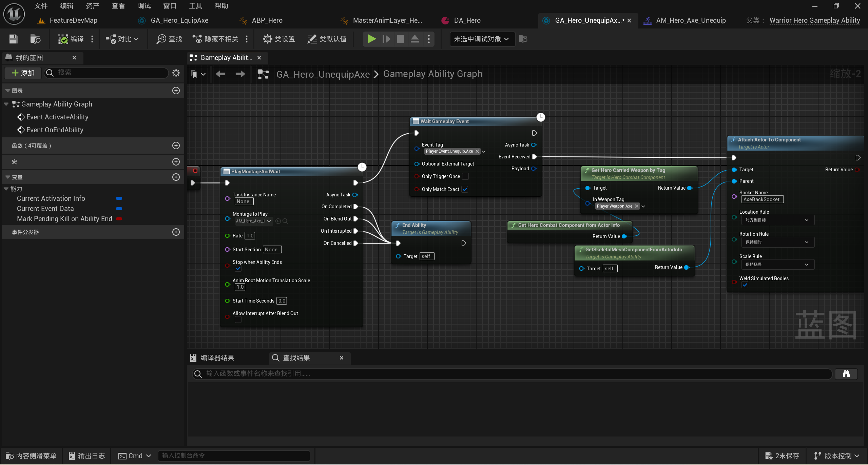Navigate back in graph history

tap(220, 74)
